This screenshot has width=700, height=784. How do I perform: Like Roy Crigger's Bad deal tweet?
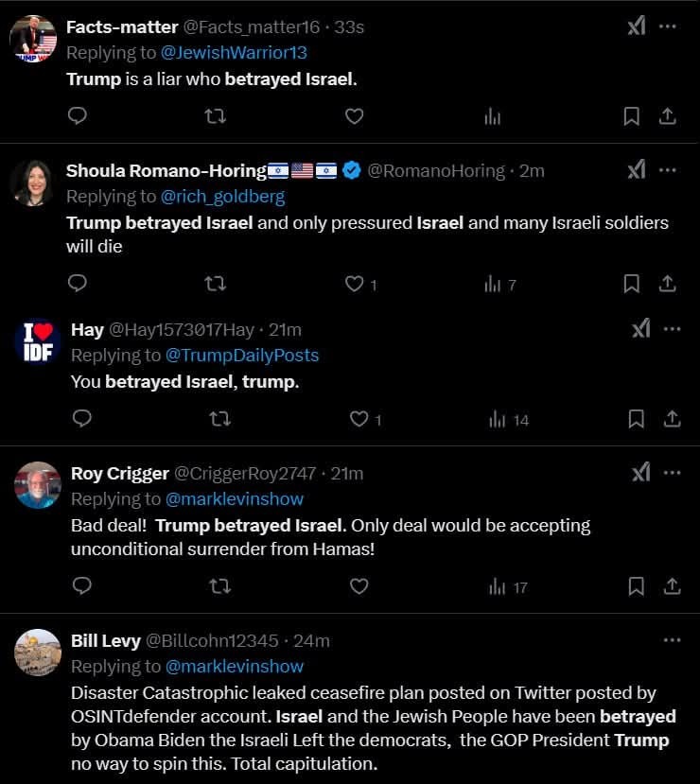point(359,586)
